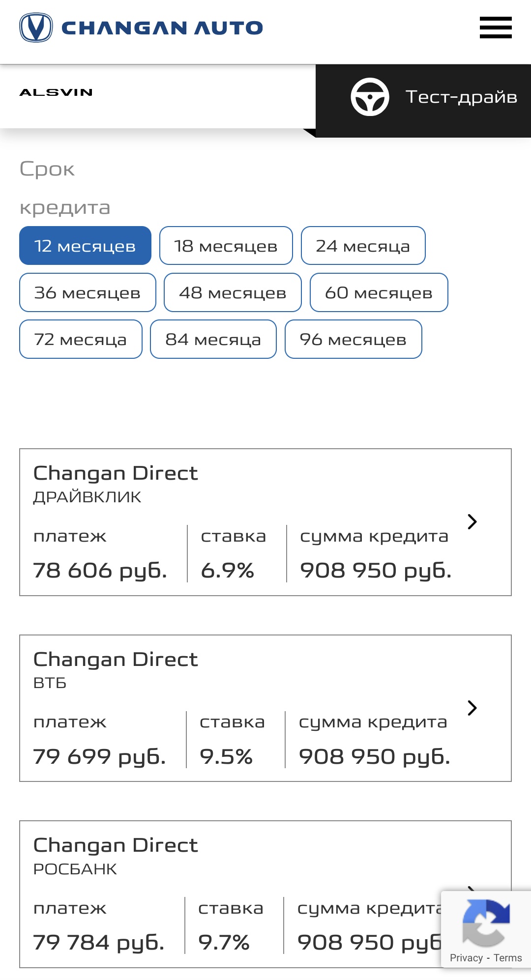The image size is (531, 980).
Task: Select the 12 месяцев loan term
Action: (x=85, y=246)
